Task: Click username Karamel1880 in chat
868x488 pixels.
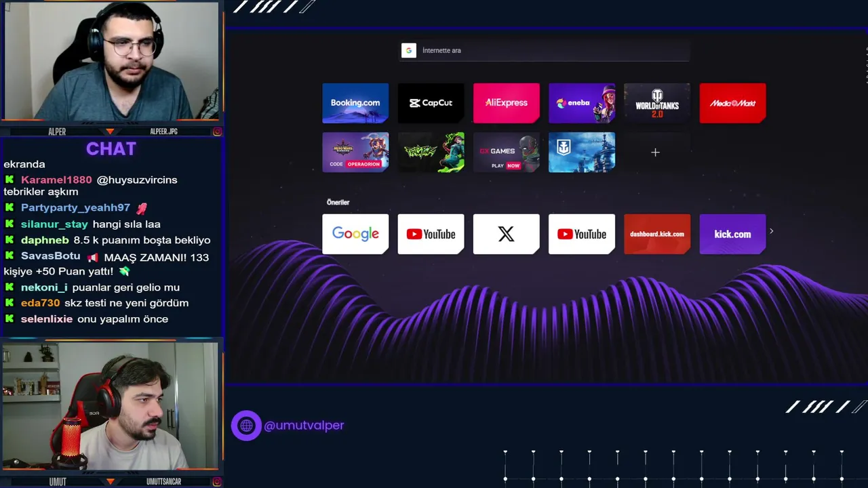Action: [56, 180]
